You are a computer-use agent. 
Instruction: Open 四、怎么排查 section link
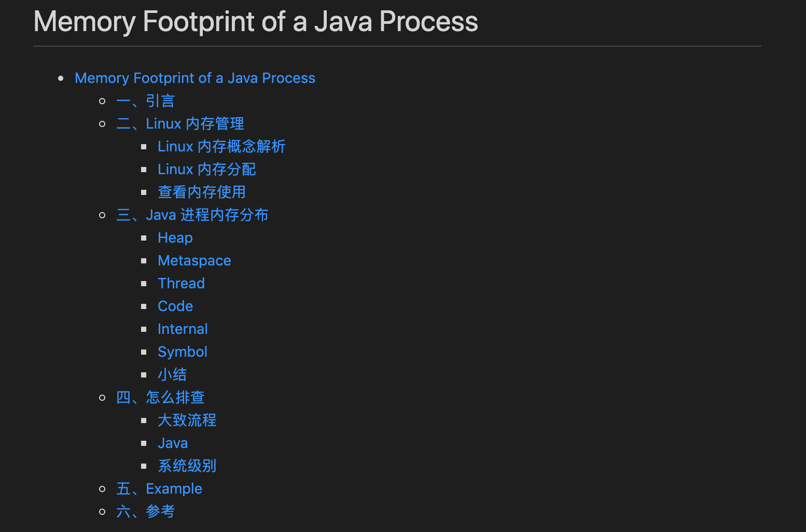(x=160, y=397)
